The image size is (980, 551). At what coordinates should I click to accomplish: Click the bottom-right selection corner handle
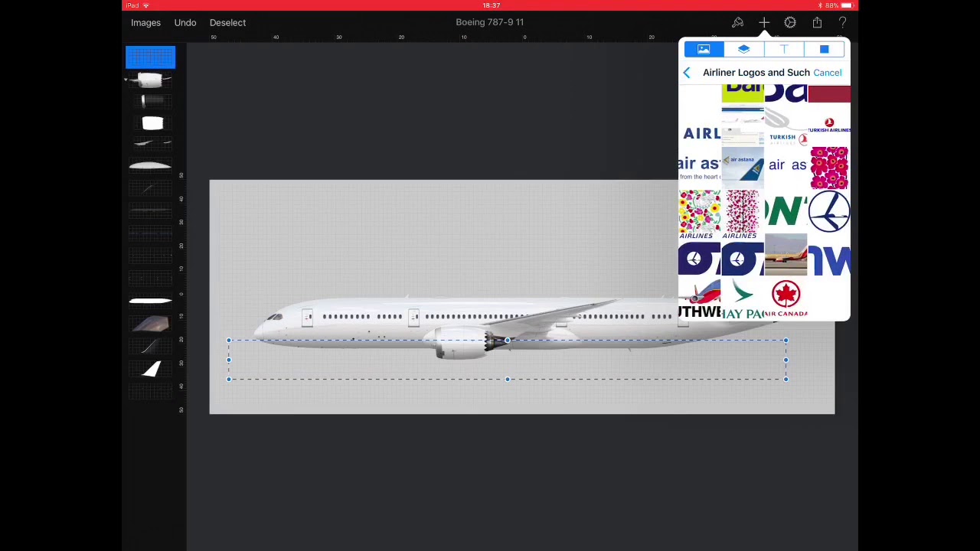click(786, 379)
